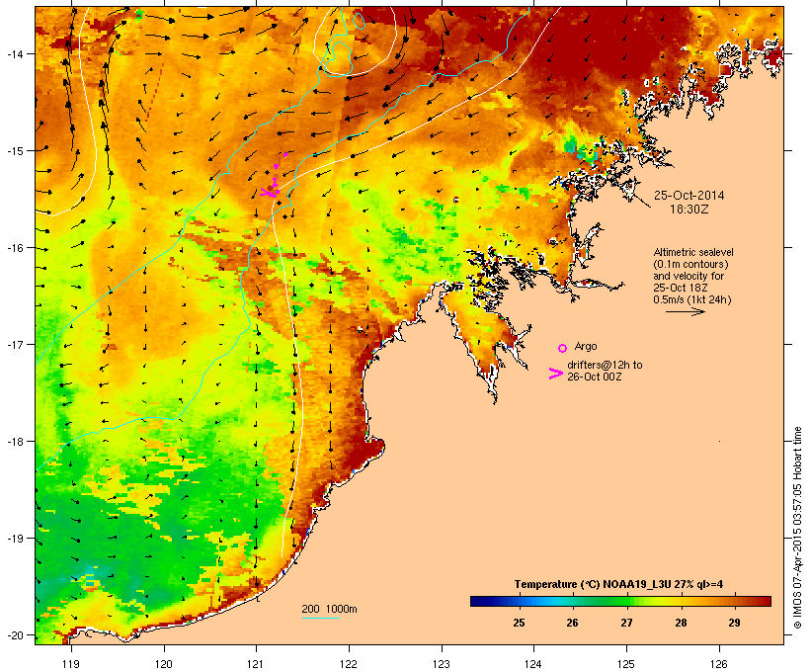Click the longitude axis label 125

[626, 664]
